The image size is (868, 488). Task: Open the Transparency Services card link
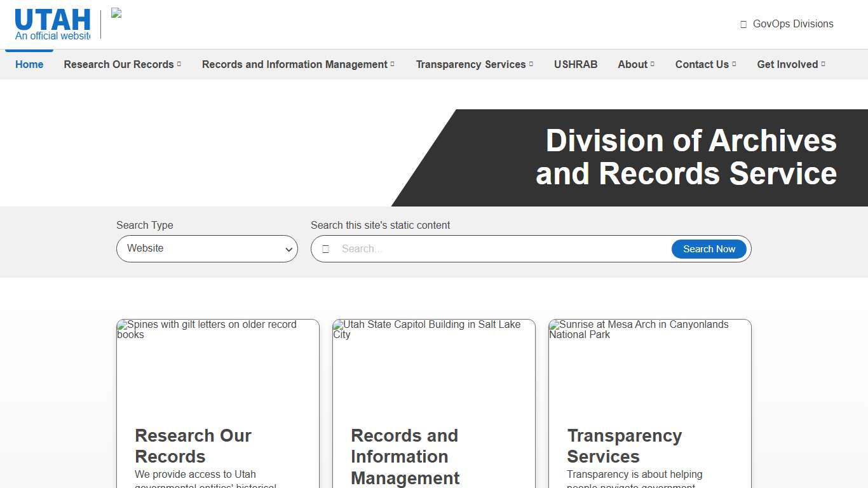(x=625, y=445)
